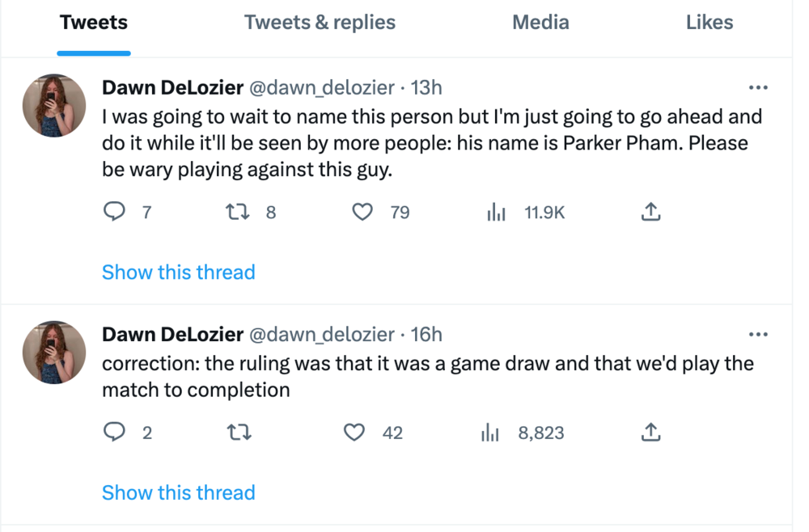Like the tweet with 79 likes

[363, 212]
